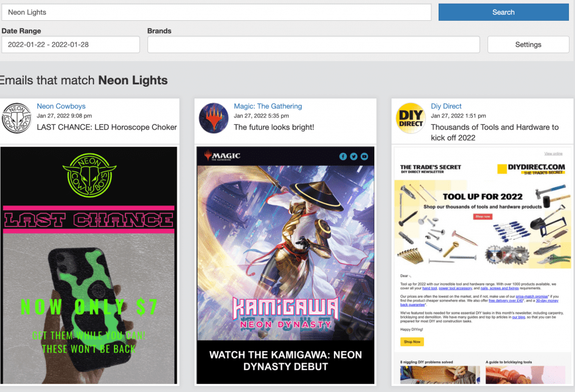Click the Magic: The Gathering brand avatar
Image resolution: width=575 pixels, height=392 pixels.
click(213, 118)
